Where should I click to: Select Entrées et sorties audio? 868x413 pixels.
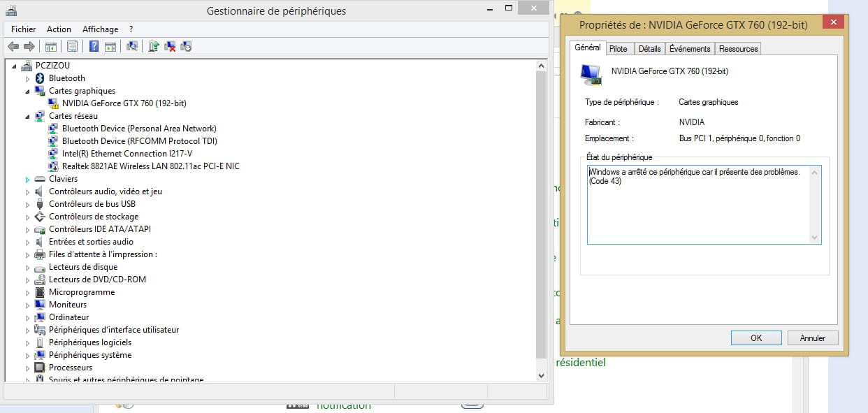(91, 242)
